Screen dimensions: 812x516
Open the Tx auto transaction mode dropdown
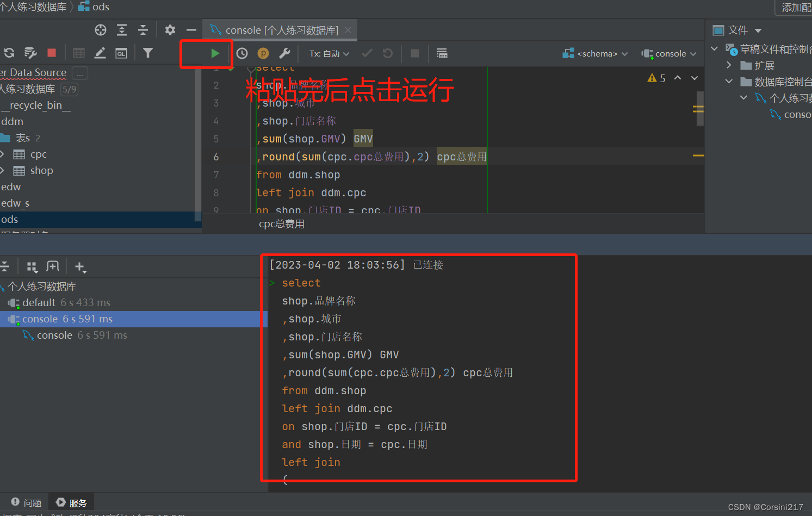pyautogui.click(x=330, y=53)
